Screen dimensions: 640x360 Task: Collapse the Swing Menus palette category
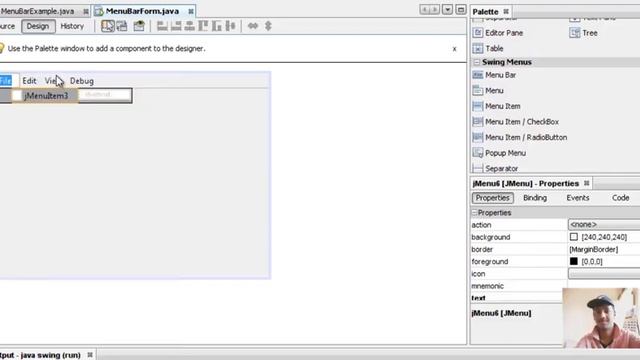477,62
